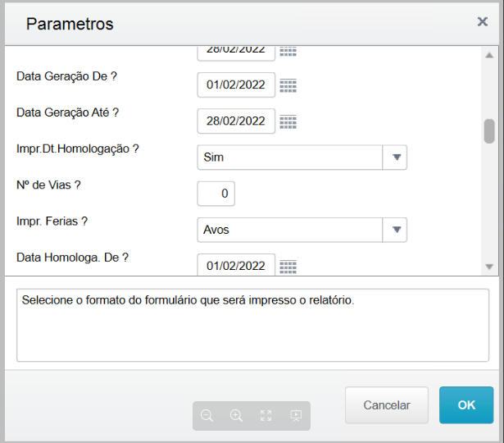Open calendar picker for Data Homologa. De
The height and width of the screenshot is (443, 504).
288,267
